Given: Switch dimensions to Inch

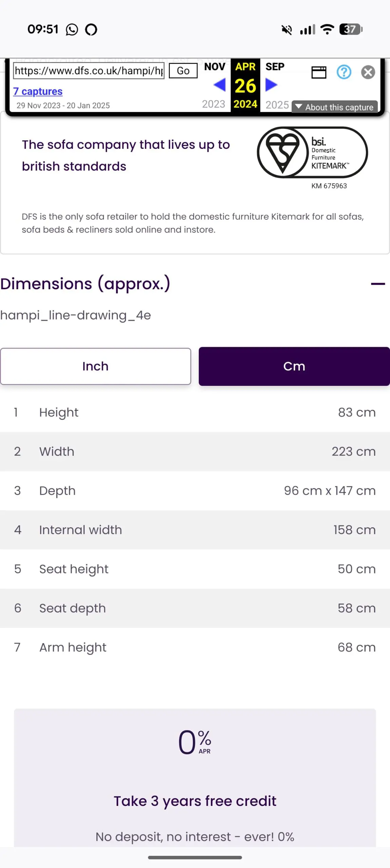Looking at the screenshot, I should pos(95,367).
